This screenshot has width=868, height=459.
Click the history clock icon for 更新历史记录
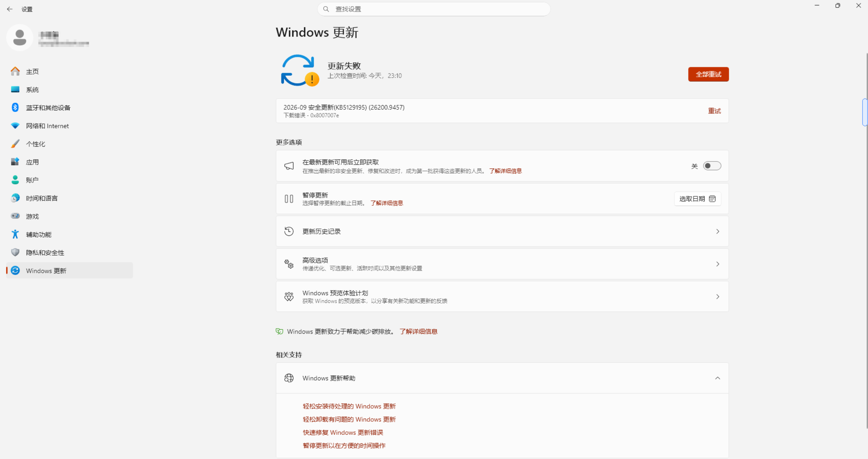[289, 231]
